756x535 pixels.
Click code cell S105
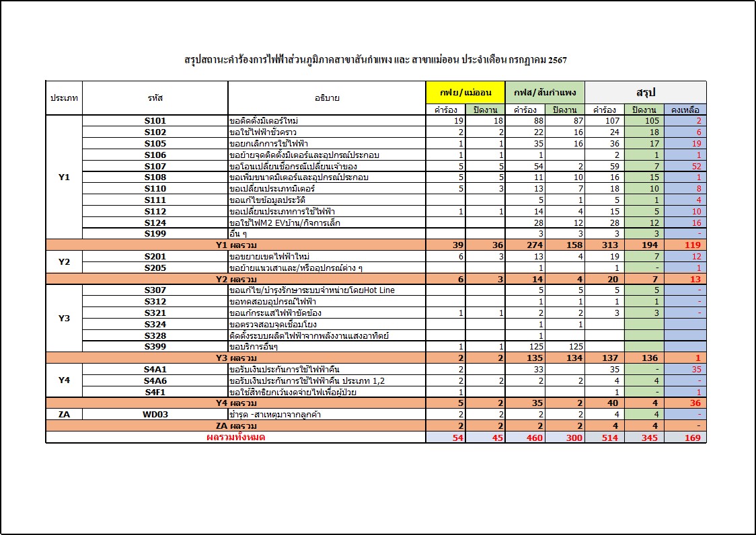tap(155, 143)
